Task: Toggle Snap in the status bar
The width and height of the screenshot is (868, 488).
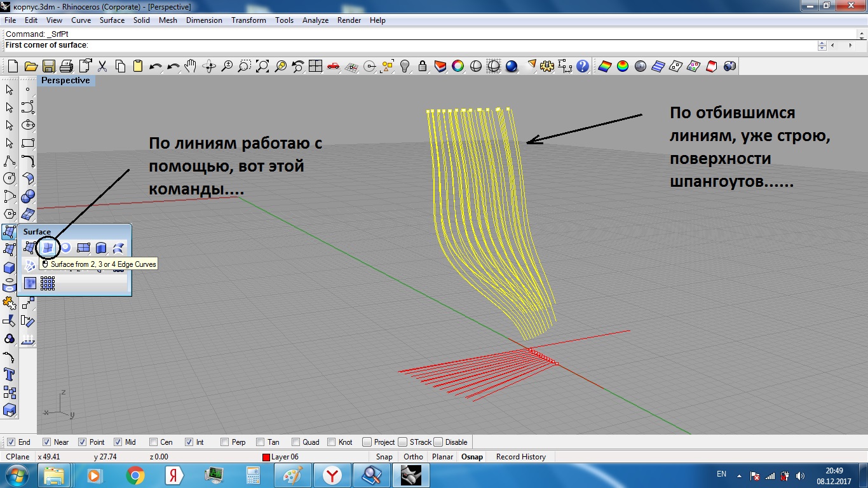Action: pyautogui.click(x=384, y=457)
